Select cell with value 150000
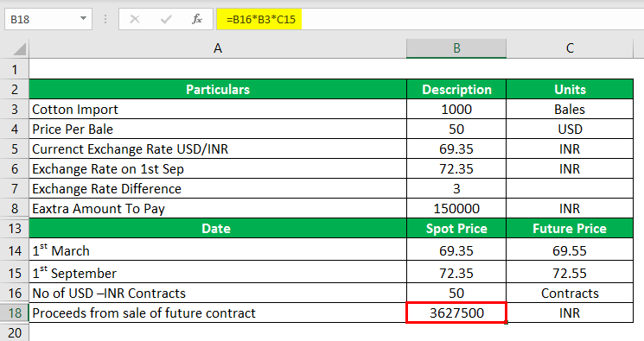Screen dimensions: 644x341 coord(456,208)
